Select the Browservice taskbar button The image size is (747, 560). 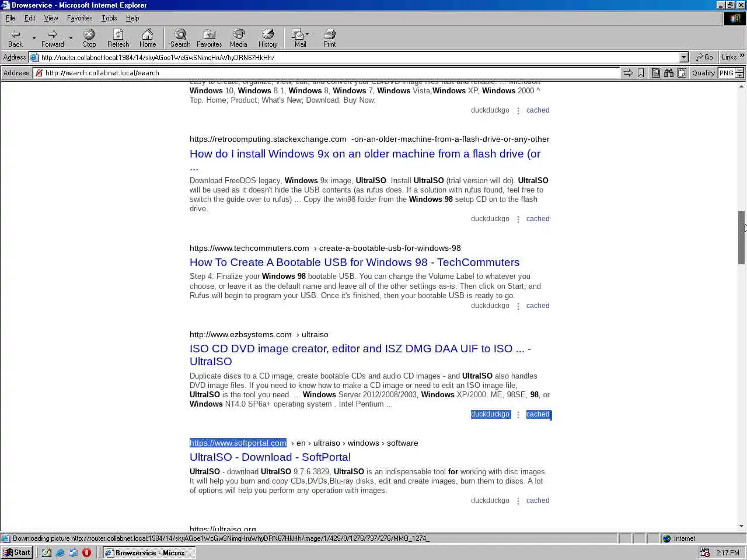click(149, 552)
